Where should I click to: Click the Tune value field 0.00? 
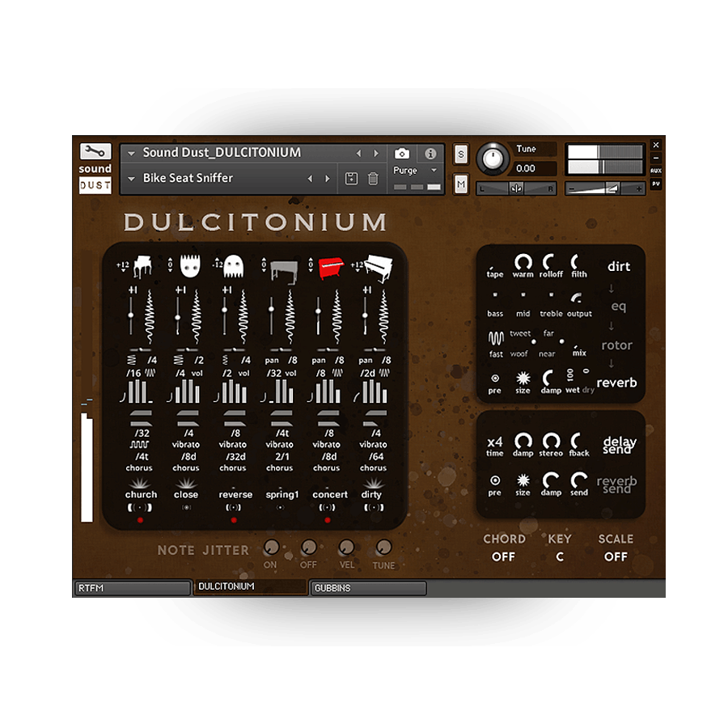(x=534, y=168)
